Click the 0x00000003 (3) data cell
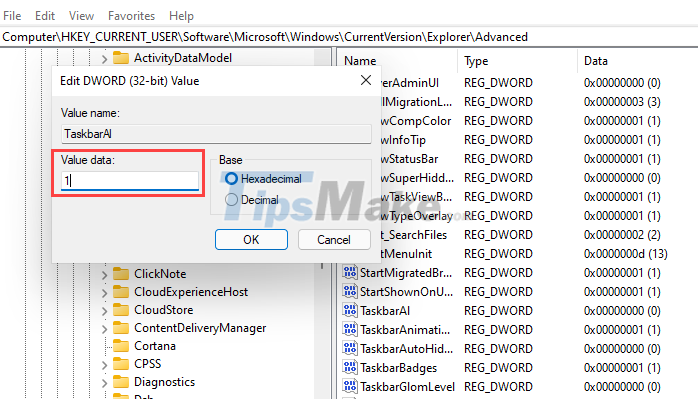Screen dimensions: 698x399 click(622, 102)
